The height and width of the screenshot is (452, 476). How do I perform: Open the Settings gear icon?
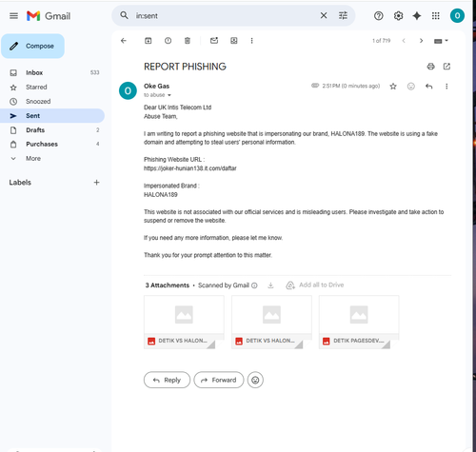point(398,15)
